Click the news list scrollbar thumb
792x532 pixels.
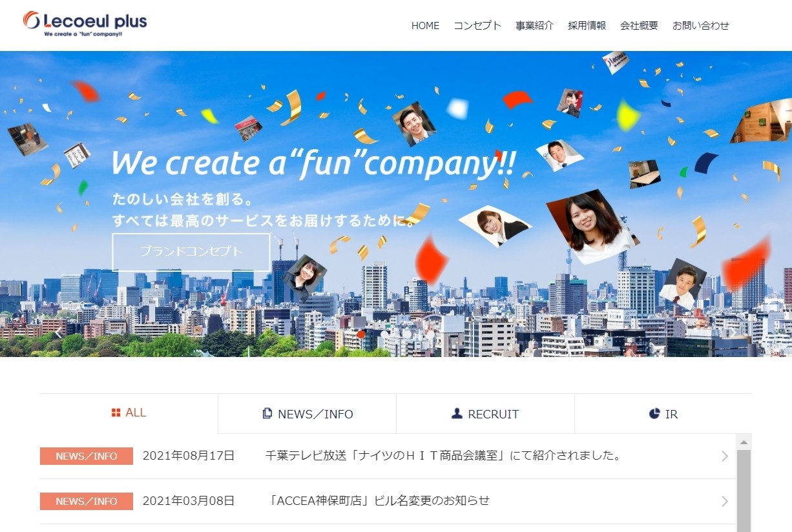744,491
